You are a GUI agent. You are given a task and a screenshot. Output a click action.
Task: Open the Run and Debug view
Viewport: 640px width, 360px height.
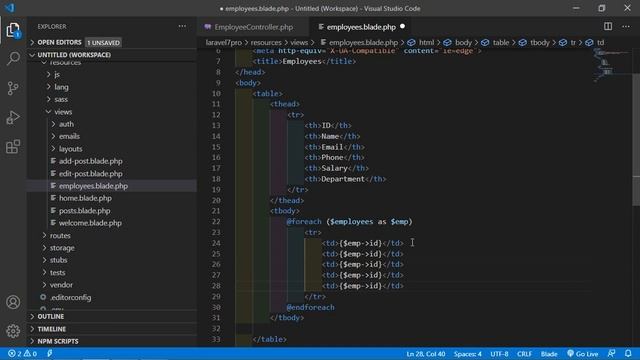pyautogui.click(x=13, y=118)
